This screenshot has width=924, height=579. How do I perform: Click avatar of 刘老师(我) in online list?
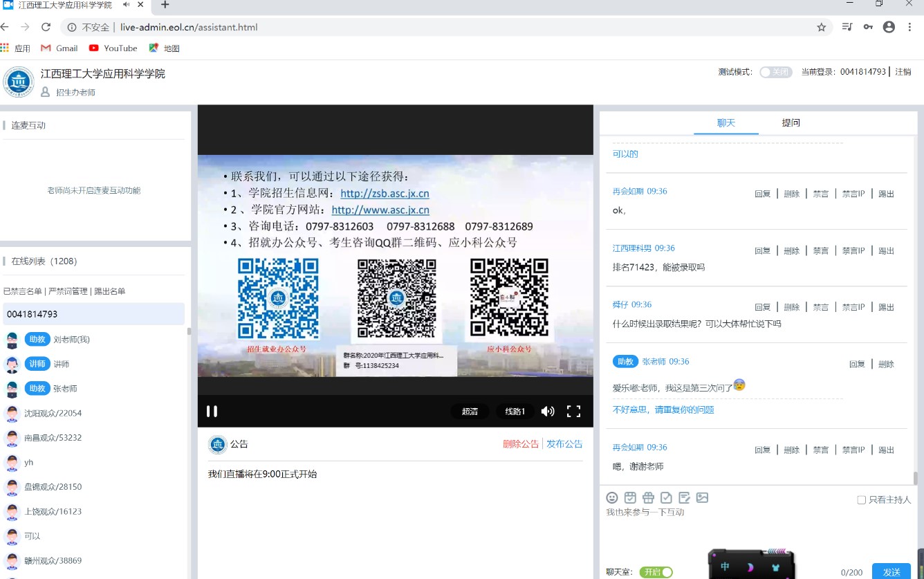pyautogui.click(x=12, y=340)
